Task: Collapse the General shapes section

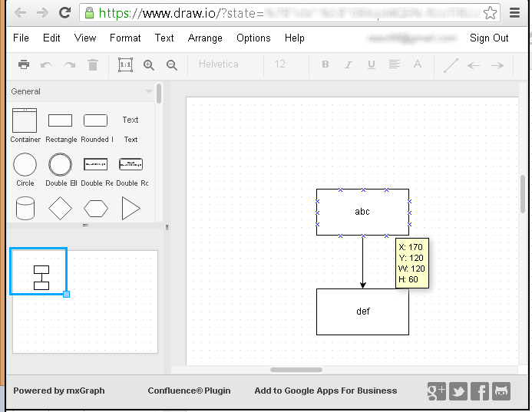Action: tap(81, 91)
